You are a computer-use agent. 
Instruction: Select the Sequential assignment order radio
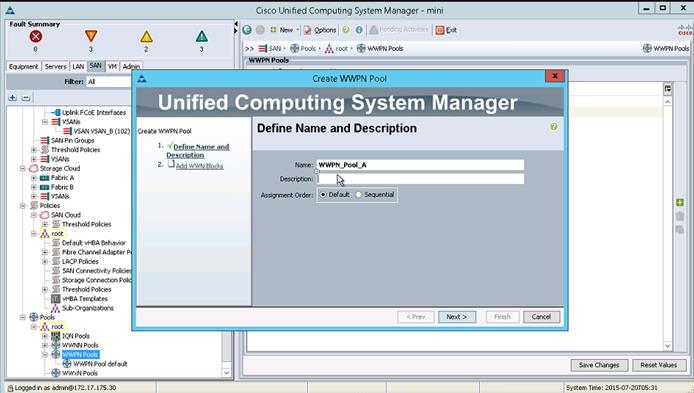tap(359, 194)
